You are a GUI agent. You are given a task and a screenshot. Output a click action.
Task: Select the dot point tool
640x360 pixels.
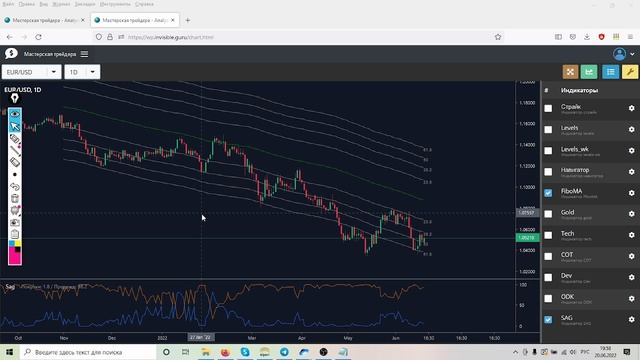15,175
